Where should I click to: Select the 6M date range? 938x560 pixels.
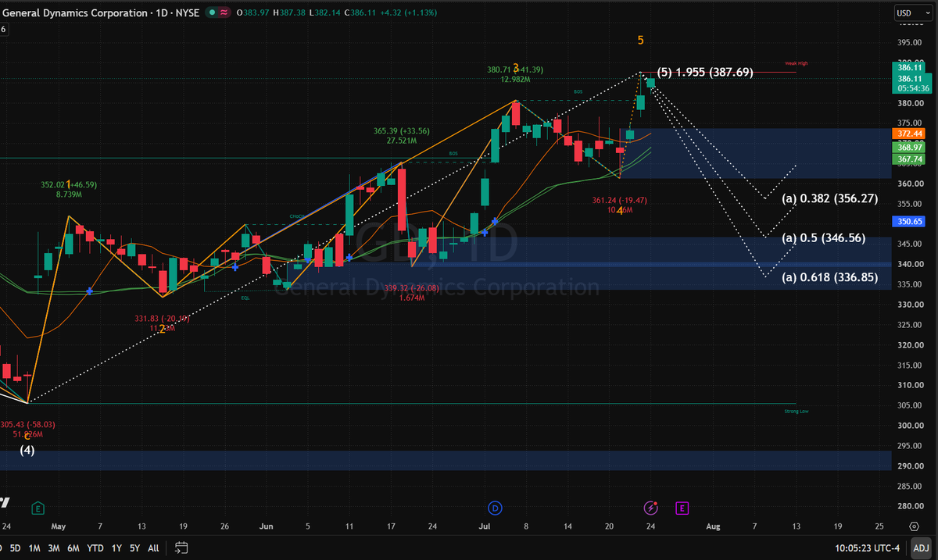(73, 548)
